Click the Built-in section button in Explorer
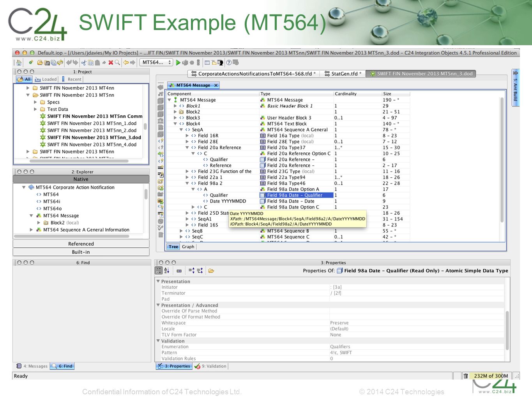Screen dimensions: 532x399 point(81,252)
